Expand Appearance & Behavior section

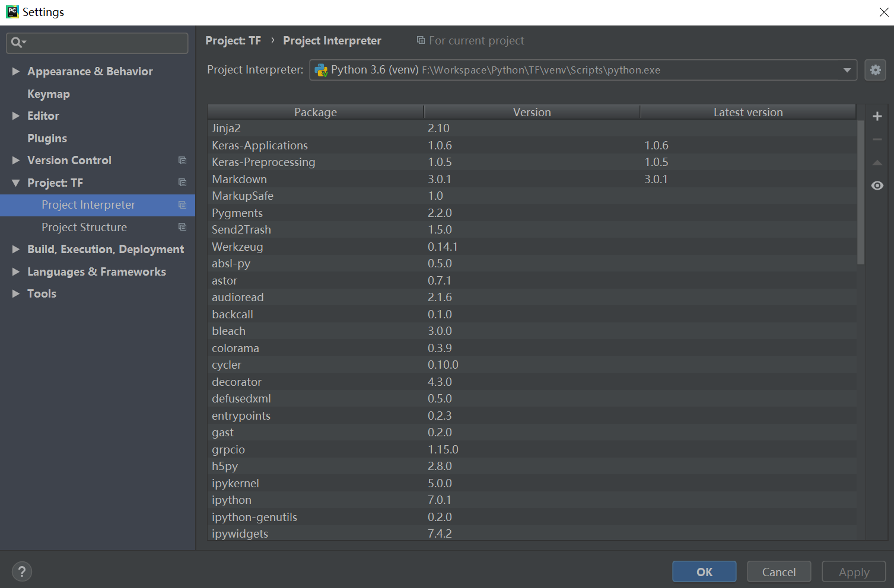16,71
